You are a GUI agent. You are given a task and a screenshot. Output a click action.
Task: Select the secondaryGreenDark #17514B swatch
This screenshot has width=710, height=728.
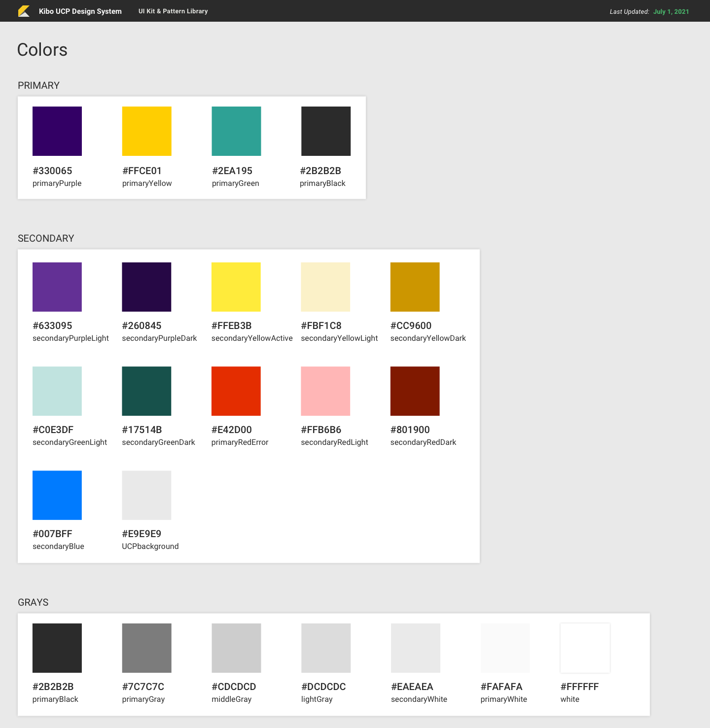click(x=146, y=391)
